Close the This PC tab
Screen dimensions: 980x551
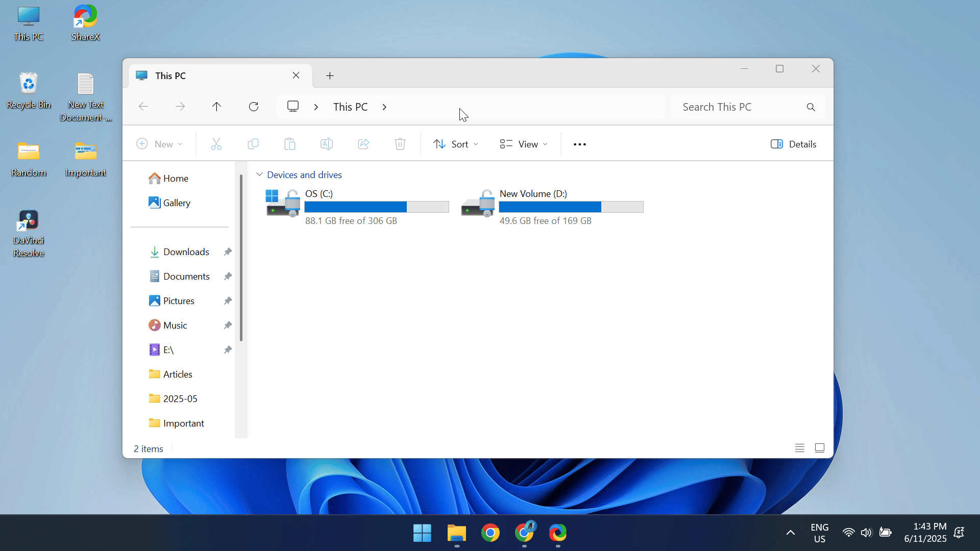[x=296, y=76]
